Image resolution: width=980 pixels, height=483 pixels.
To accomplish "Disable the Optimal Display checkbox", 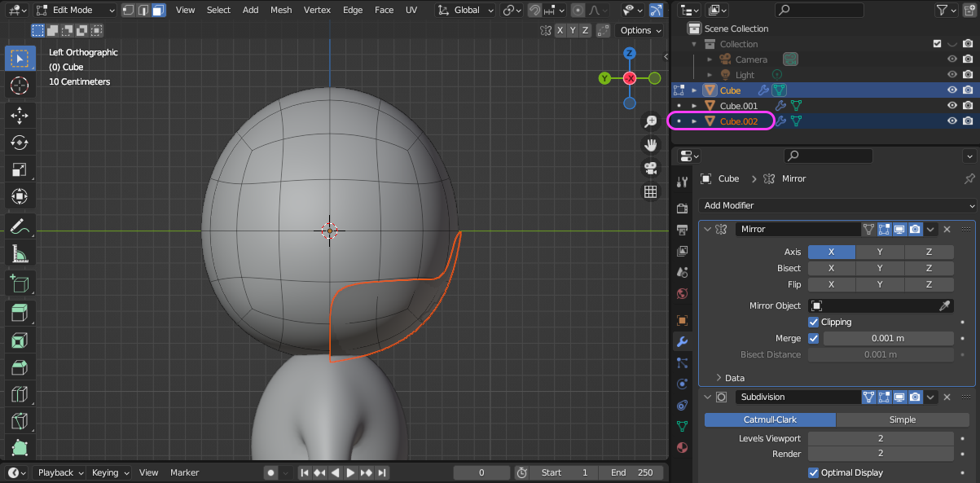I will click(814, 472).
